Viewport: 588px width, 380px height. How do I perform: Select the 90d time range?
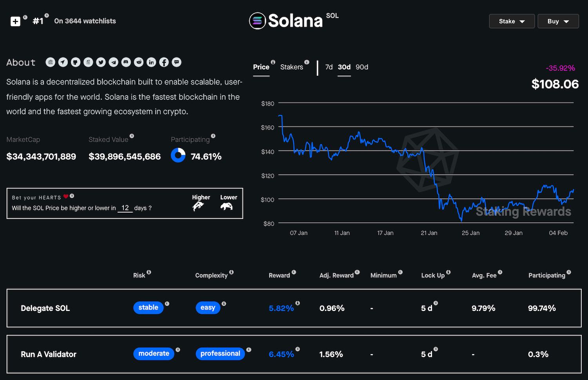tap(362, 67)
